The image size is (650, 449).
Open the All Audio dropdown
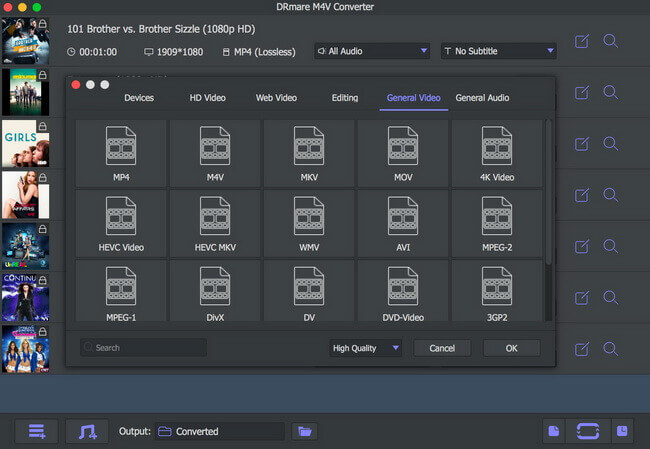click(372, 51)
